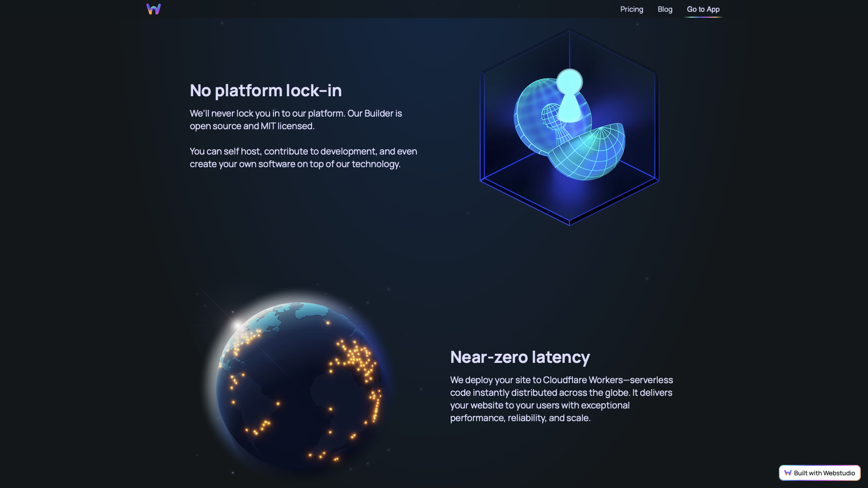Open the Pricing page
The height and width of the screenshot is (488, 868).
[631, 9]
